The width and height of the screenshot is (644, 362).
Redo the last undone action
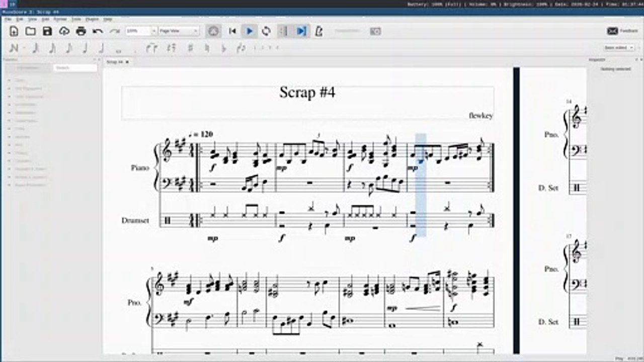115,31
